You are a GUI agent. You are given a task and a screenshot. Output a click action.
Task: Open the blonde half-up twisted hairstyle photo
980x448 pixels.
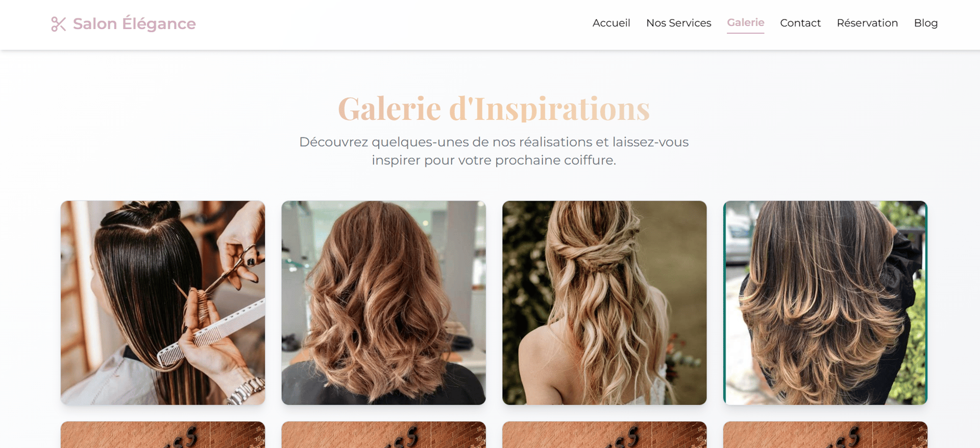coord(604,303)
